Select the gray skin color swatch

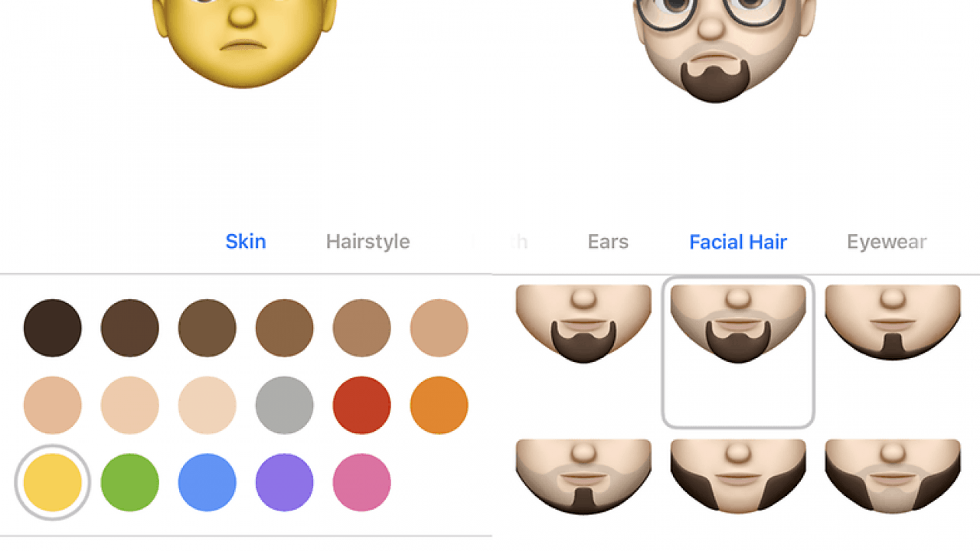(x=285, y=405)
